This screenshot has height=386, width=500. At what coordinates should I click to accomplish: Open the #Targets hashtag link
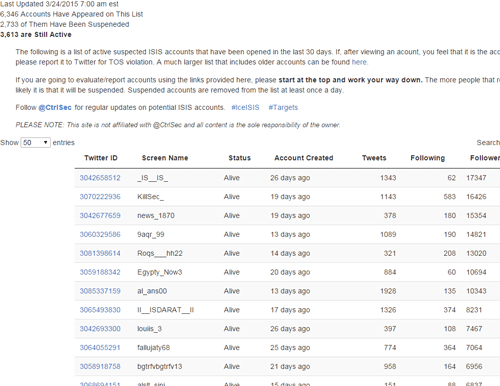[283, 108]
